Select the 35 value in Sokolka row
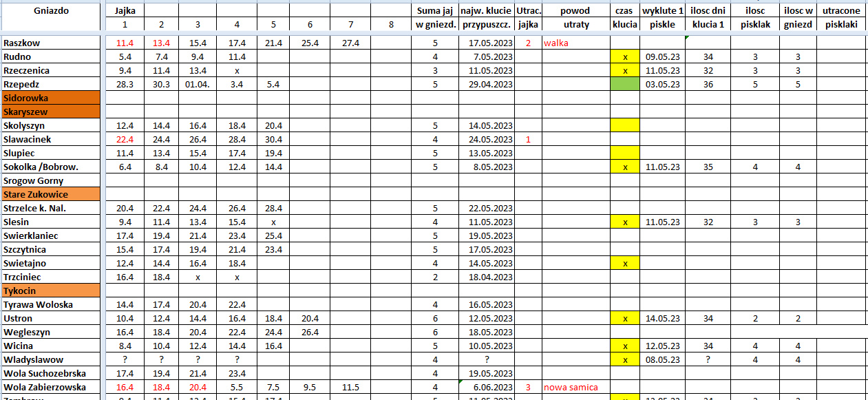This screenshot has width=868, height=400. [708, 167]
